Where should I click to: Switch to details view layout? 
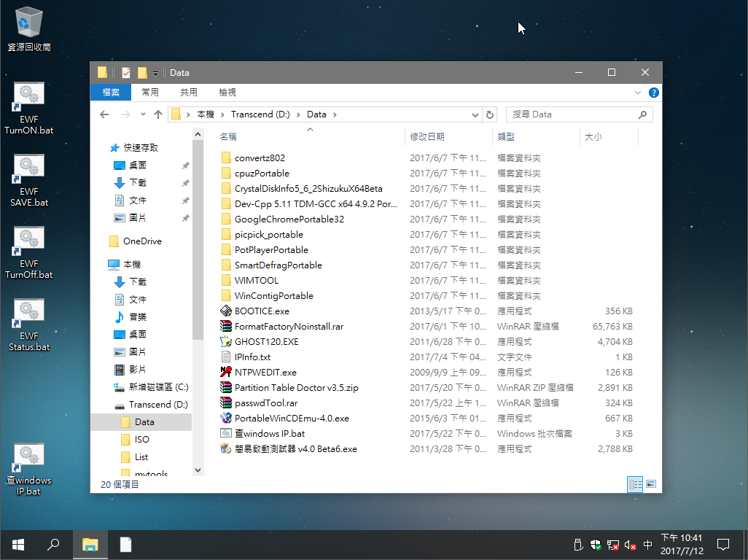pos(635,483)
